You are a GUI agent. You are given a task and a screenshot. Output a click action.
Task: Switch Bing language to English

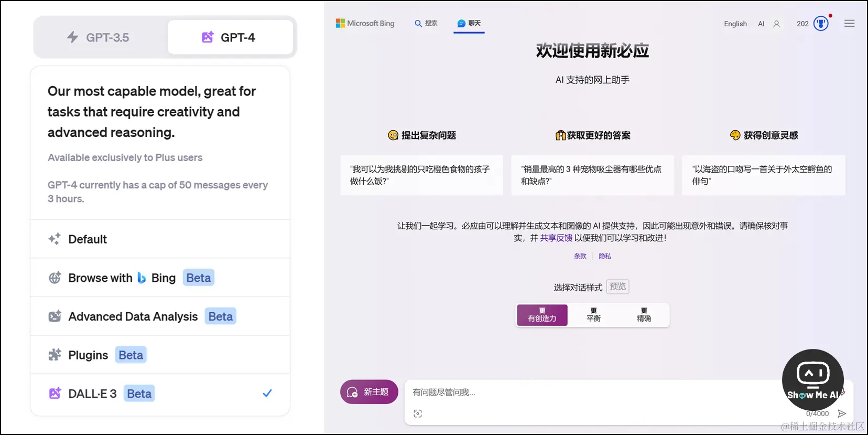(735, 24)
